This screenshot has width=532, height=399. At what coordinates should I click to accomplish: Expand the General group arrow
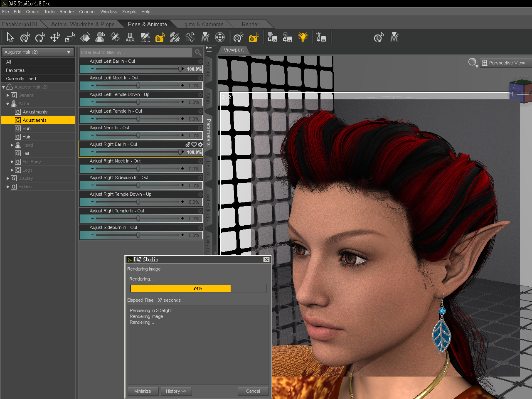[x=8, y=96]
